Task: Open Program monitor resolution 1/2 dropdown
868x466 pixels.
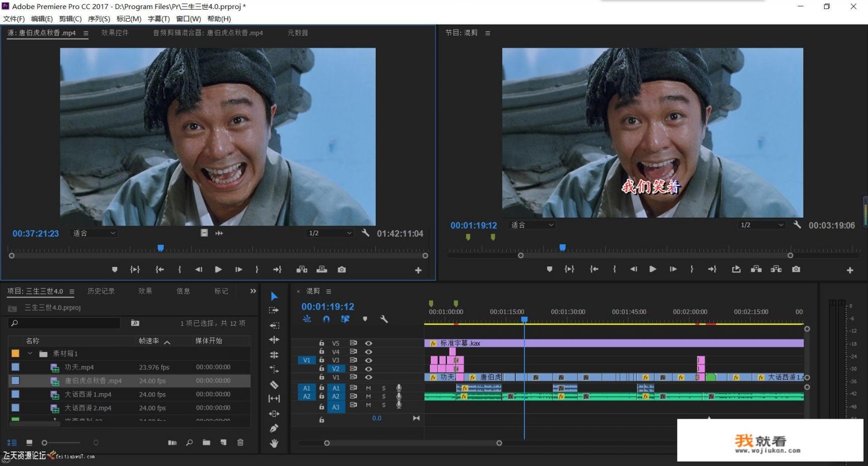Action: click(x=762, y=225)
